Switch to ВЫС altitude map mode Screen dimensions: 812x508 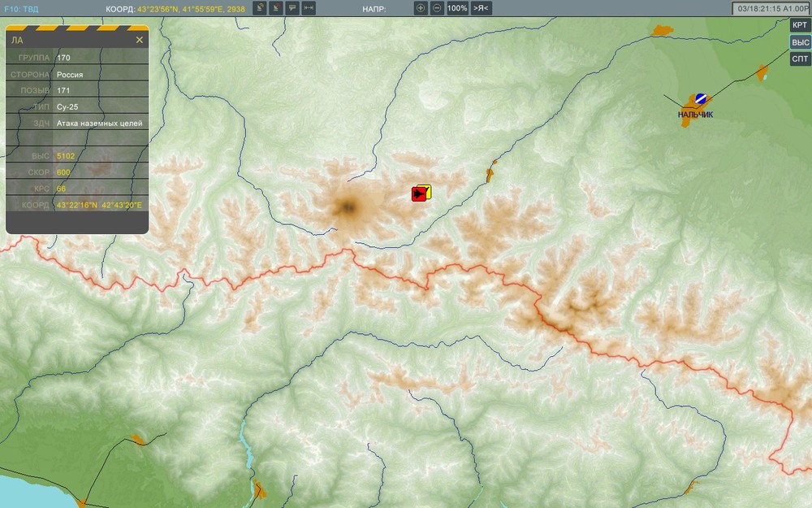800,42
